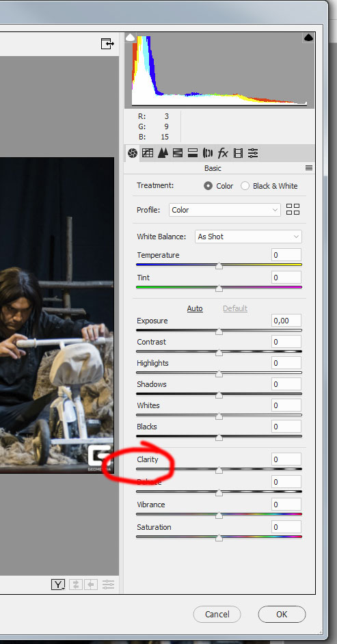
Task: Click the Shadows value field
Action: tap(286, 384)
